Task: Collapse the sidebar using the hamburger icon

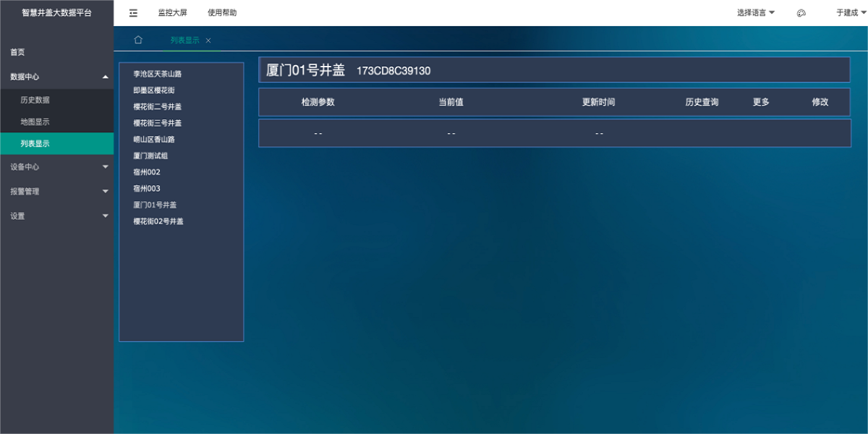Action: tap(132, 12)
